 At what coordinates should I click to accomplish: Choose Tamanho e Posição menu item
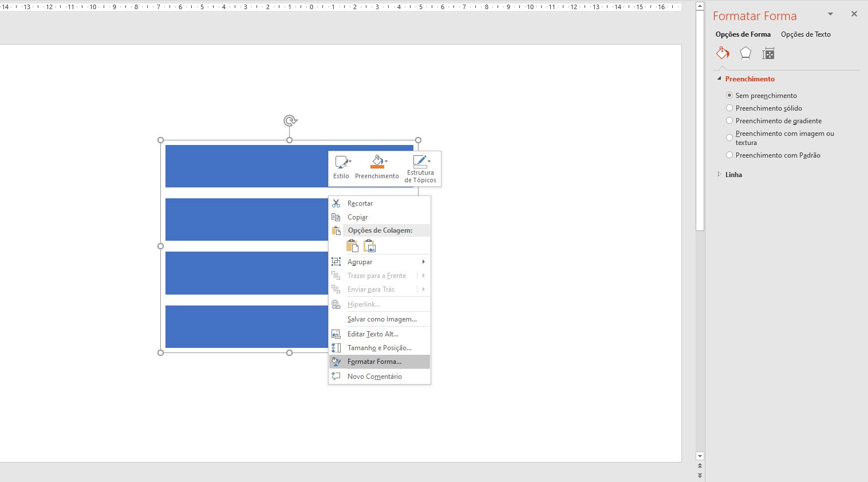(380, 348)
